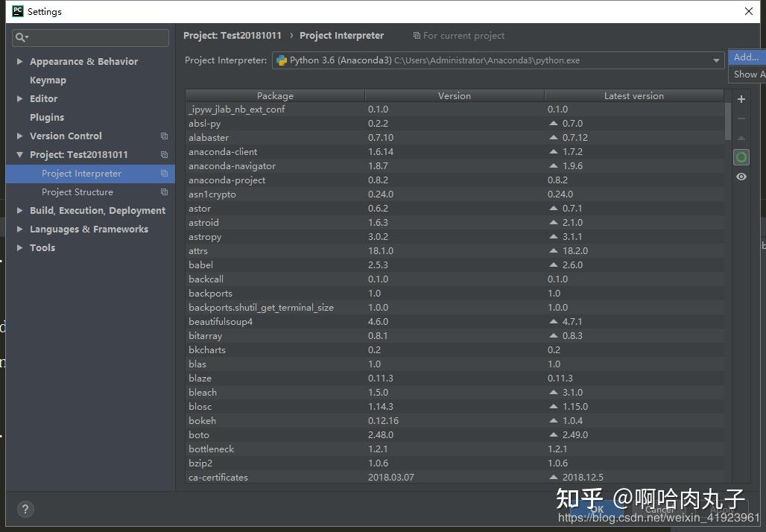Open the Plugins settings page
Image resolution: width=766 pixels, height=532 pixels.
tap(47, 117)
